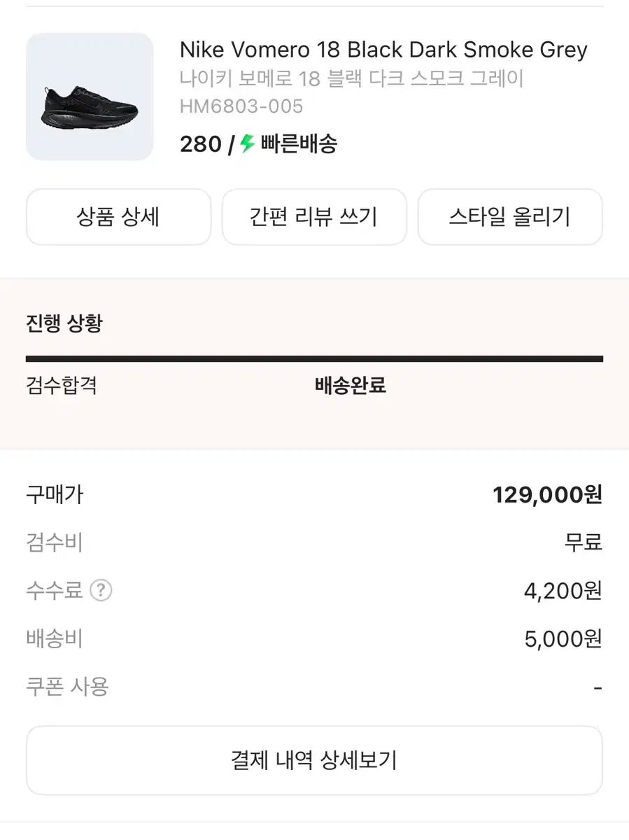Tap the green lightning fast-delivery icon
Viewport: 629px width, 840px height.
click(247, 144)
